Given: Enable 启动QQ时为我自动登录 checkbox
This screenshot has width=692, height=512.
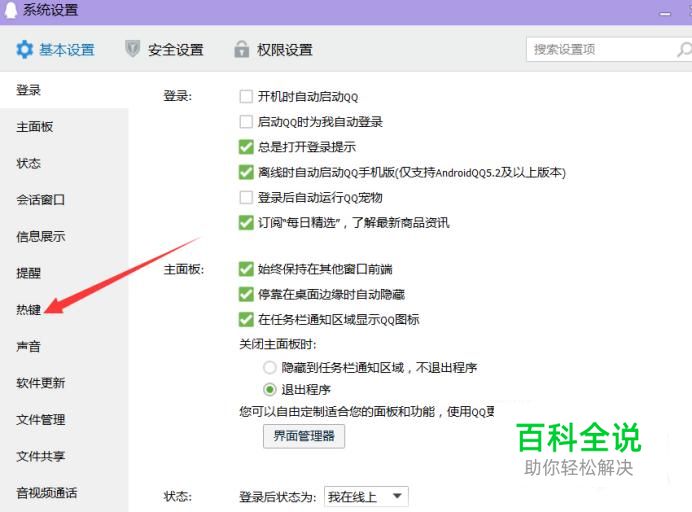Looking at the screenshot, I should [246, 121].
